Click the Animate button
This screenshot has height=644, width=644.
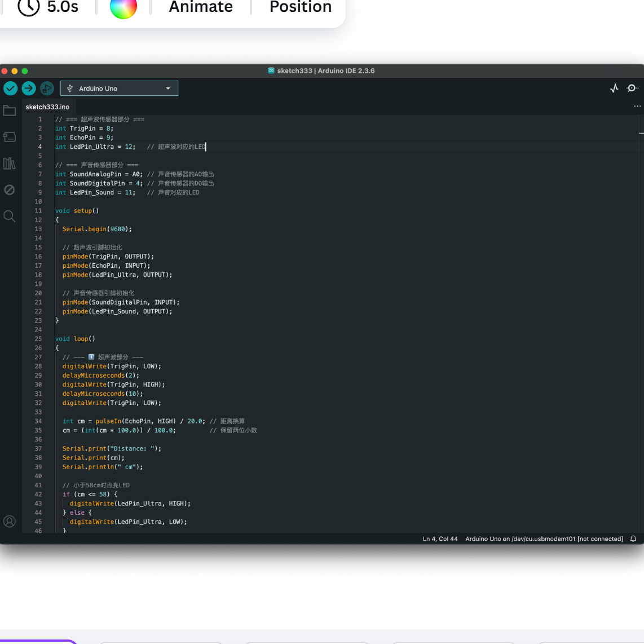(x=201, y=7)
